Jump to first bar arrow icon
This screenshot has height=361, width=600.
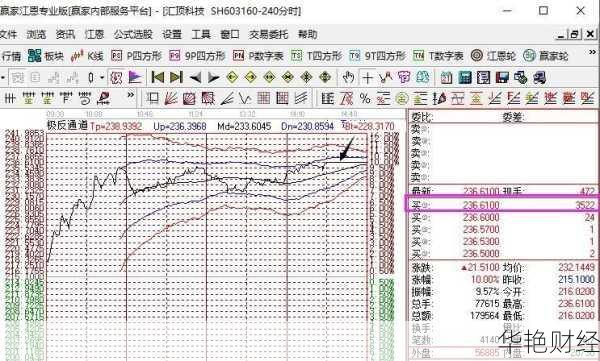[158, 78]
